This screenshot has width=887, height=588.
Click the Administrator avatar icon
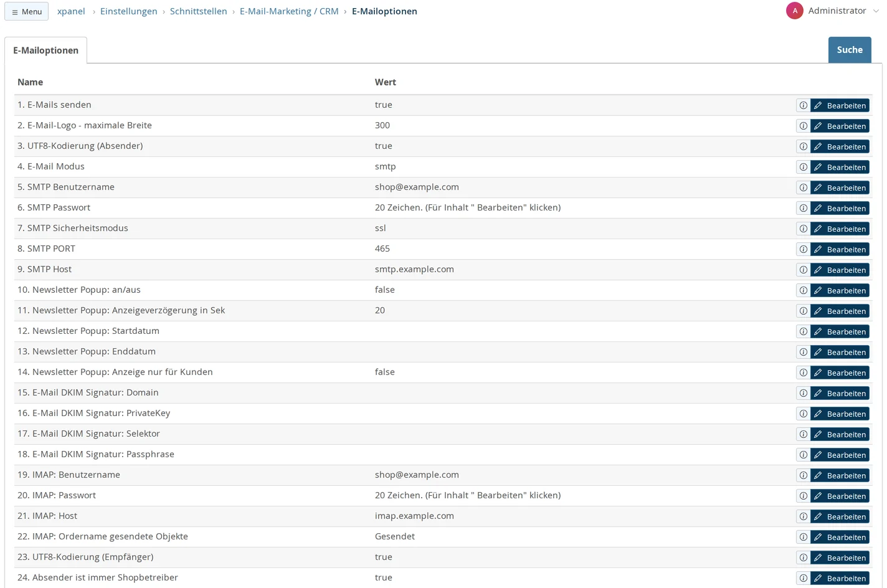[x=794, y=11]
